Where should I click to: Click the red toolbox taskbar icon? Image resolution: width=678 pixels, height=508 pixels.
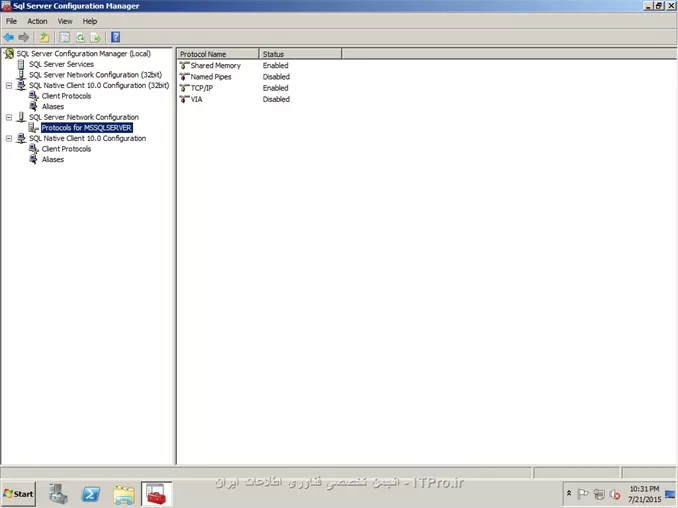157,494
